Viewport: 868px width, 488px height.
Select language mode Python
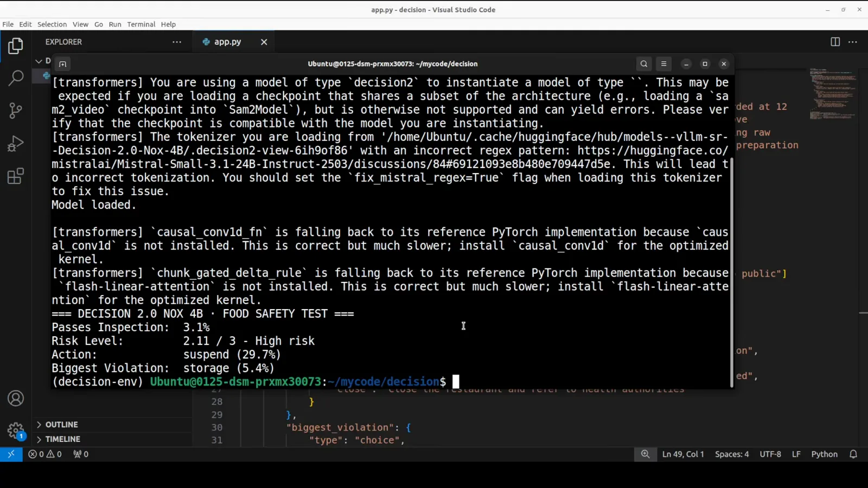pyautogui.click(x=825, y=454)
